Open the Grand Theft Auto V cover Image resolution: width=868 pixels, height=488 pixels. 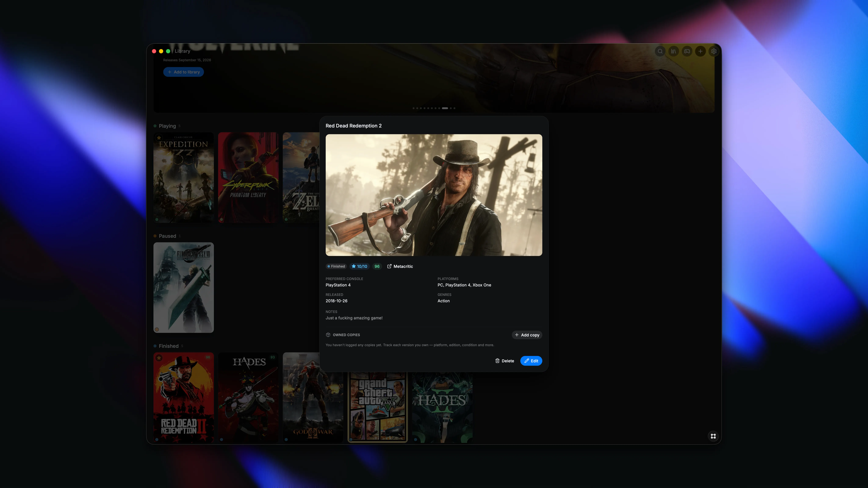[x=378, y=407]
